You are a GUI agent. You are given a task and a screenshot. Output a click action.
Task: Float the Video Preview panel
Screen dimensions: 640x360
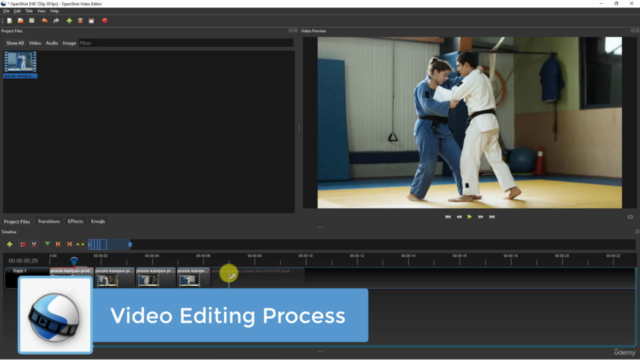pos(633,31)
